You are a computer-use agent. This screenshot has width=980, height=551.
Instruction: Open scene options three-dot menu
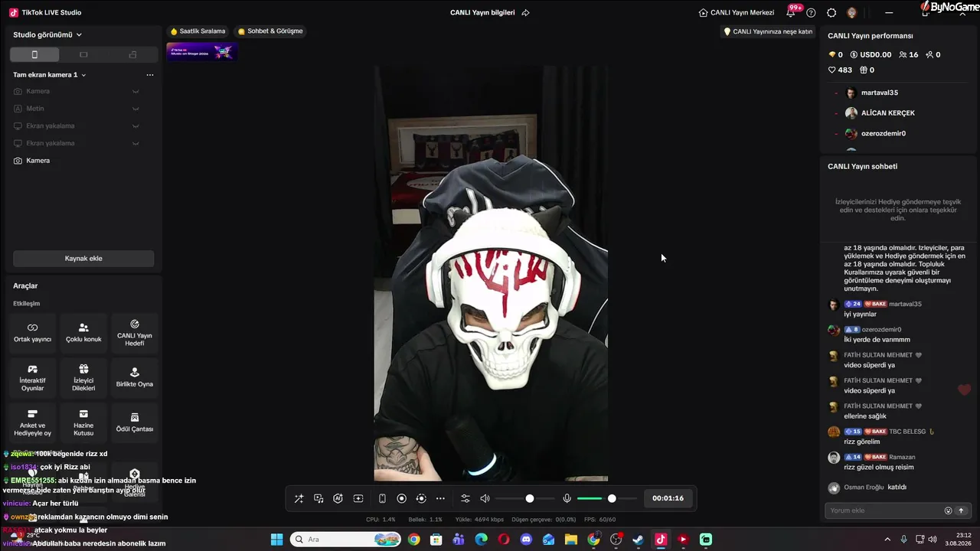(x=150, y=75)
